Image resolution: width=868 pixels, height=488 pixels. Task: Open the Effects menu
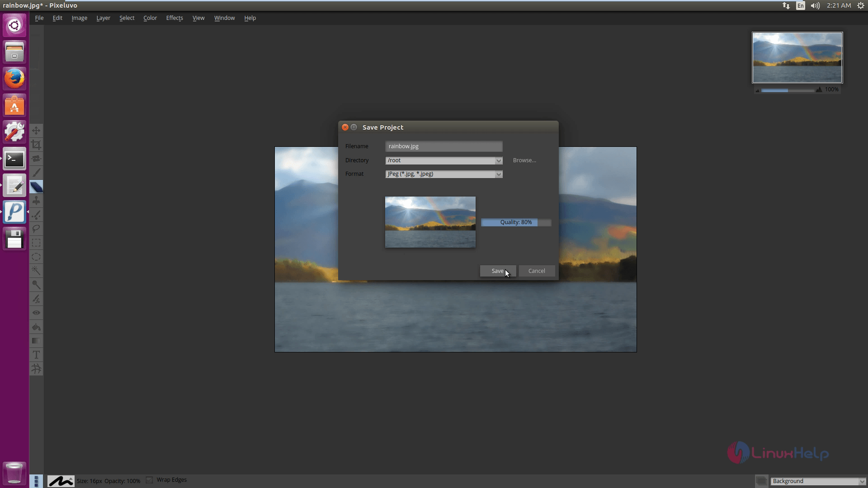[174, 18]
